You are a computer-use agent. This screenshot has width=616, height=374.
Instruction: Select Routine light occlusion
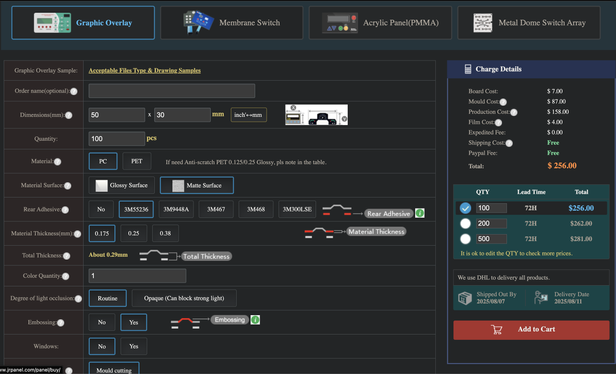click(108, 298)
